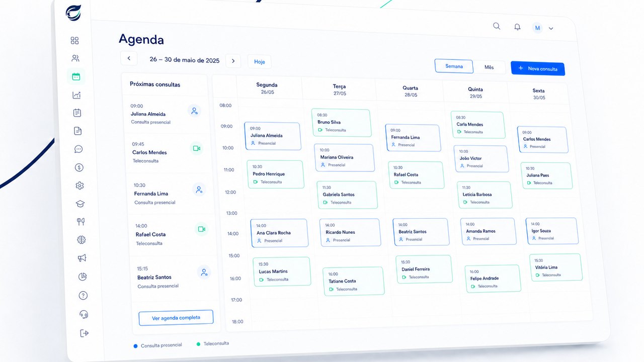This screenshot has width=644, height=362.
Task: Open the document file sidebar icon
Action: pyautogui.click(x=77, y=131)
